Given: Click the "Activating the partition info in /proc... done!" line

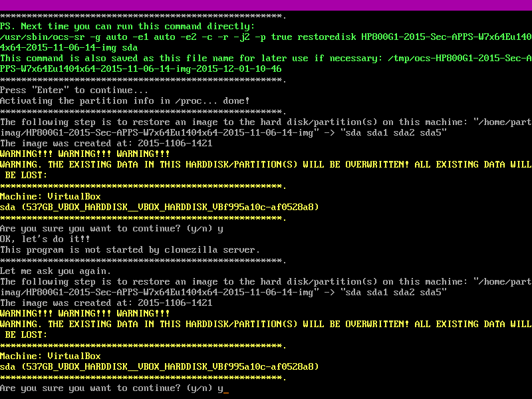Looking at the screenshot, I should tap(124, 101).
